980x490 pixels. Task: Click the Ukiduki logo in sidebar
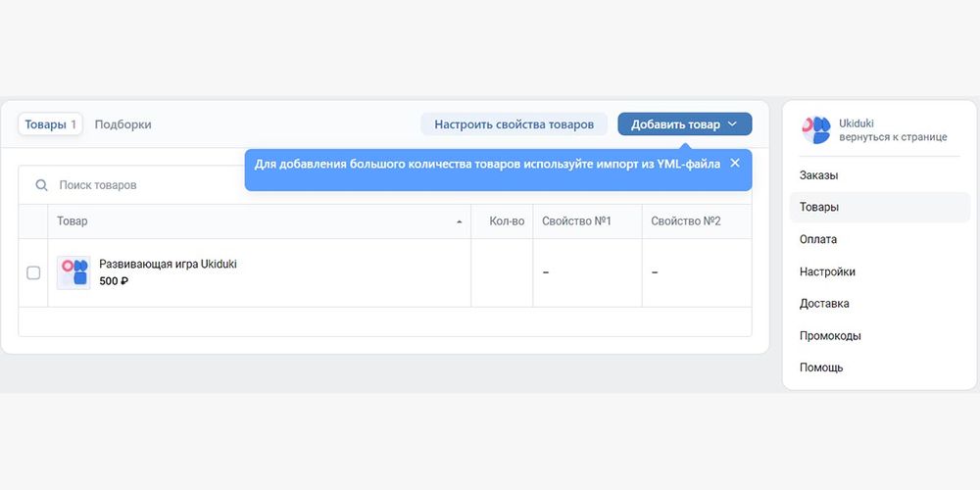pos(815,129)
